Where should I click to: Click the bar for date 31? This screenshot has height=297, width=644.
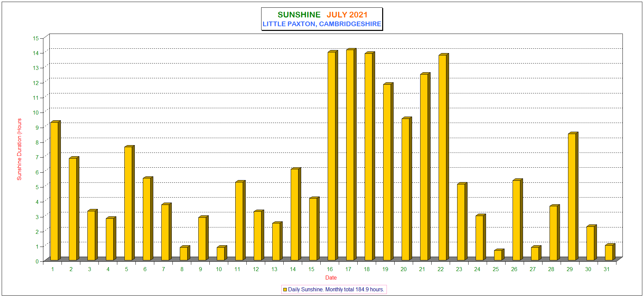[610, 252]
